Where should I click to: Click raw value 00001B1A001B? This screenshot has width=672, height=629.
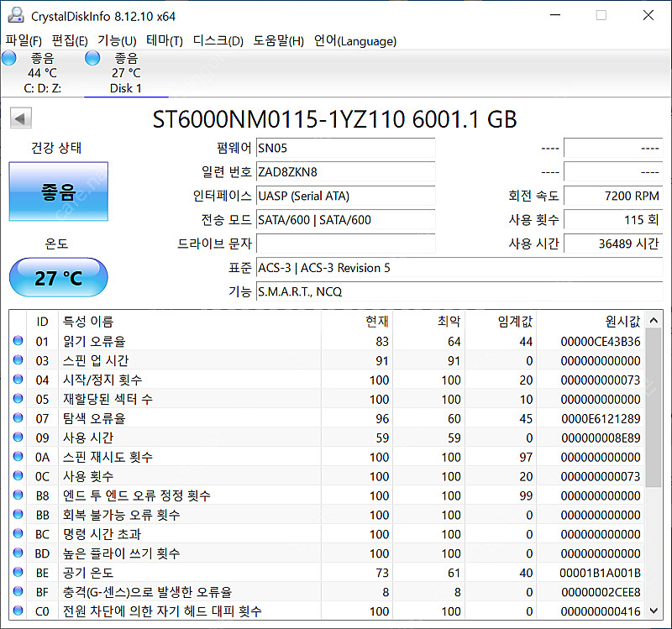coord(601,573)
